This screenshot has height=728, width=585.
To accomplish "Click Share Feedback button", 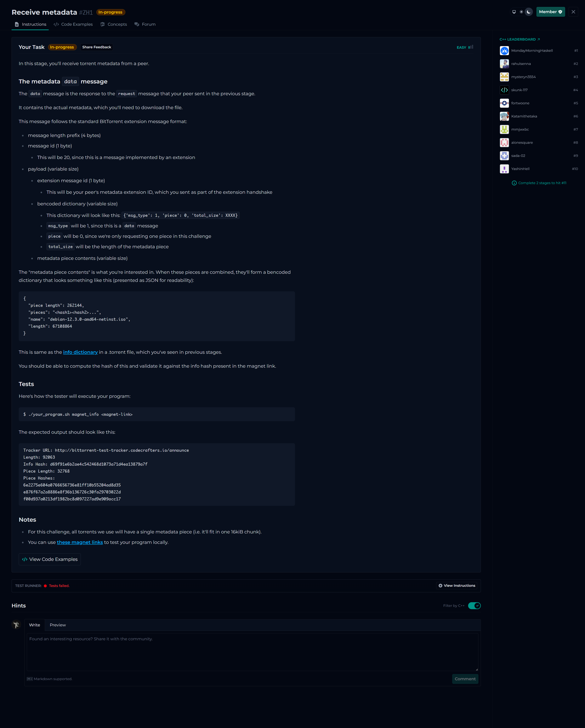I will [x=97, y=47].
